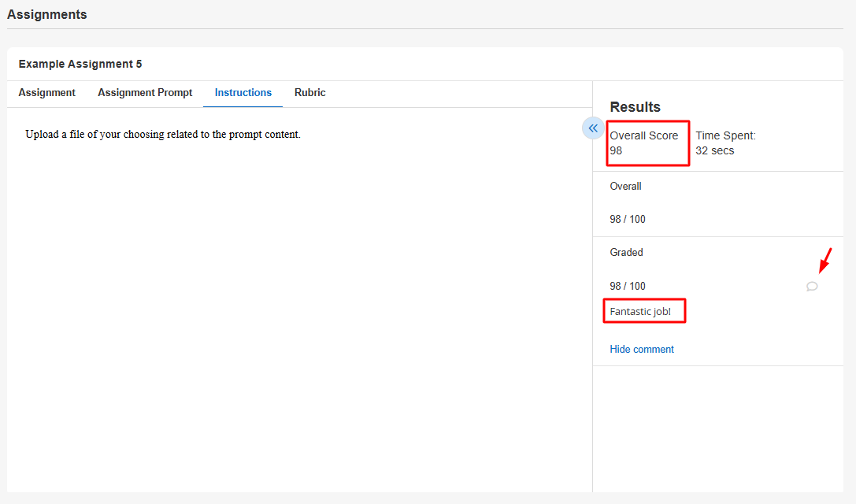Click the 32 secs time value

pyautogui.click(x=714, y=150)
